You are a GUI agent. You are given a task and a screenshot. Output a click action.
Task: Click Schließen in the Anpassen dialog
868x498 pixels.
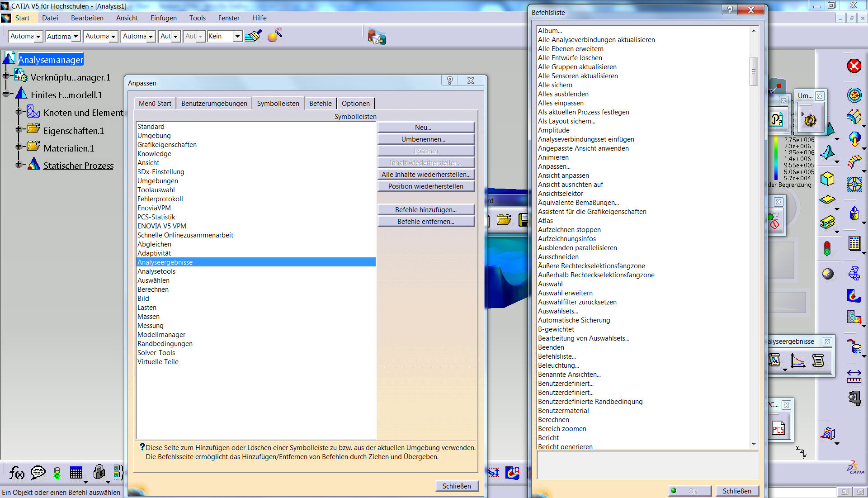coord(457,486)
